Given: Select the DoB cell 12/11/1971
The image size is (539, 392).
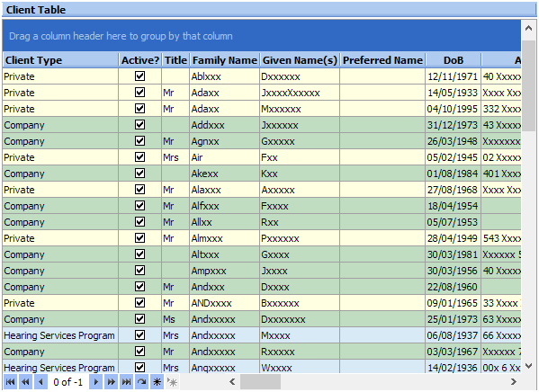Looking at the screenshot, I should [x=453, y=76].
